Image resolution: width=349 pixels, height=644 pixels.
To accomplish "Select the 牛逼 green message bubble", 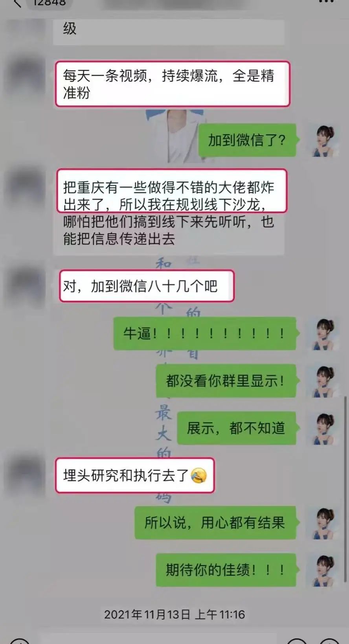I will click(205, 334).
